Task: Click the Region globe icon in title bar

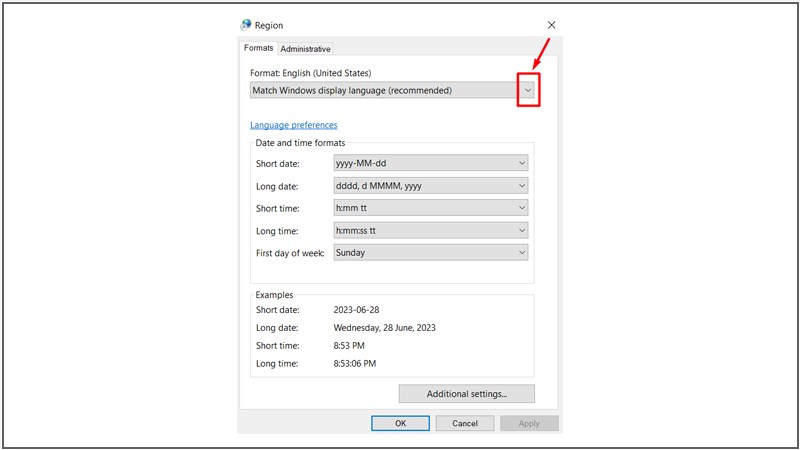Action: point(246,25)
